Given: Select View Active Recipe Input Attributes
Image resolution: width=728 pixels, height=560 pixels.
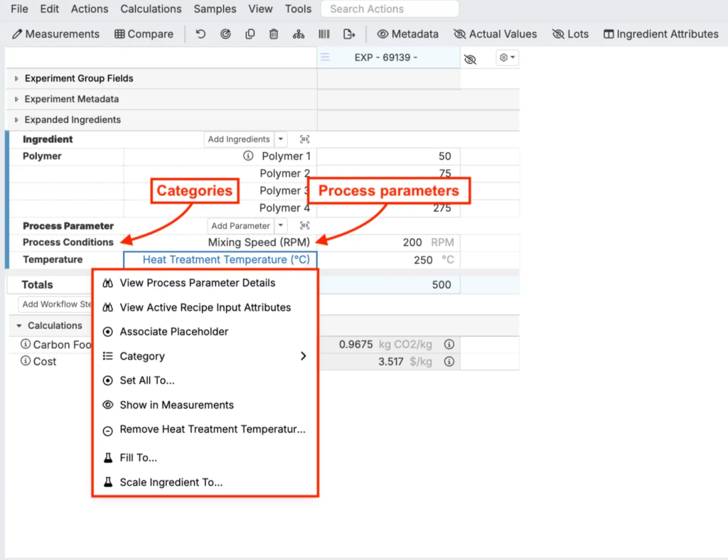Looking at the screenshot, I should 205,307.
